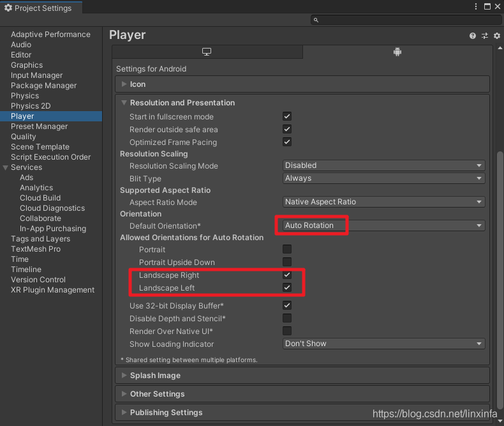504x426 pixels.
Task: Switch to the standalone desktop platform tab
Action: click(207, 52)
